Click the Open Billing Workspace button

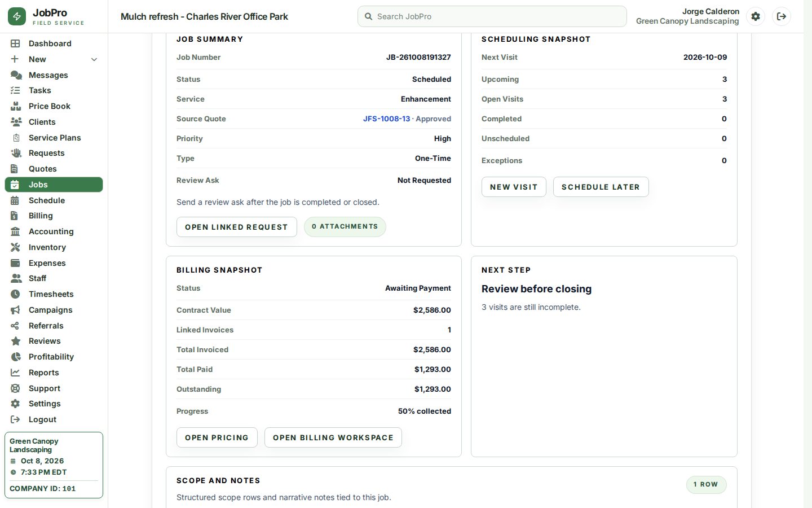pos(333,437)
